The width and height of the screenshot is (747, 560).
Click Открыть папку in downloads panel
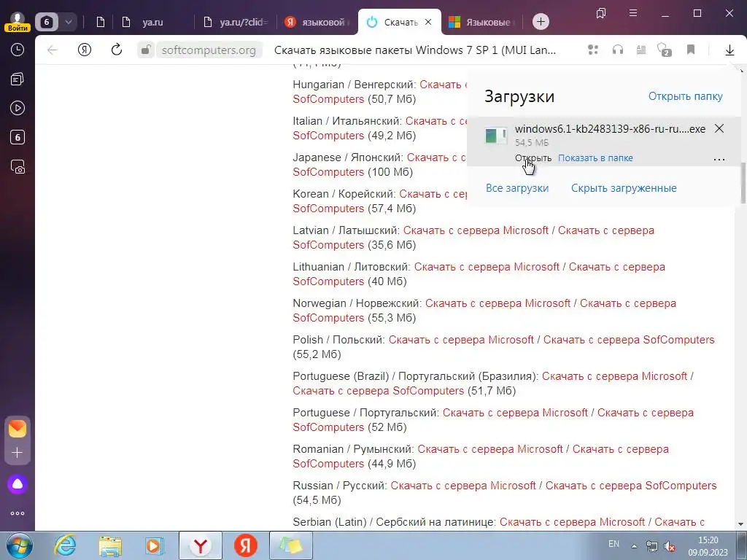click(x=686, y=96)
